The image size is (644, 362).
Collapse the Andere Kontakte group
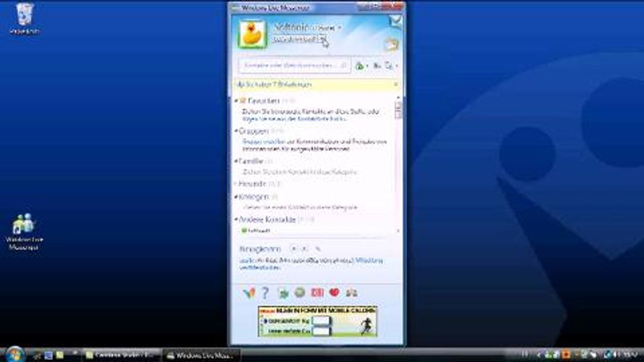236,220
